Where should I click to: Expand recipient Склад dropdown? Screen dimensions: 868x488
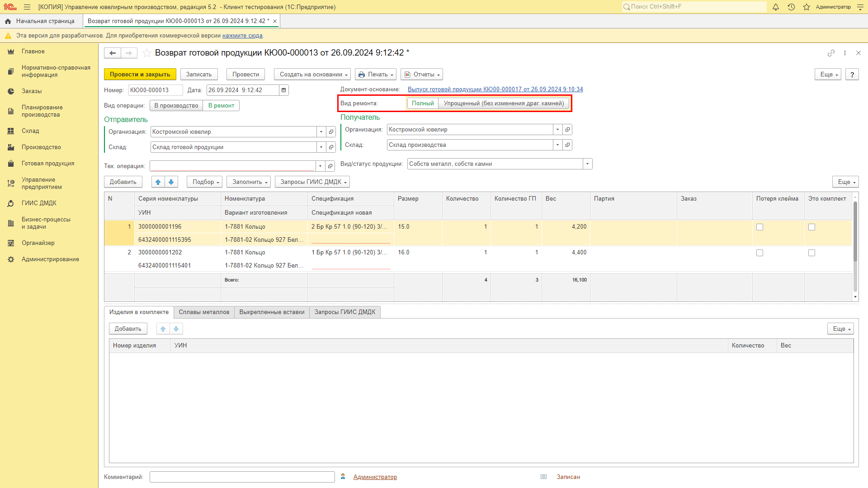[x=557, y=145]
